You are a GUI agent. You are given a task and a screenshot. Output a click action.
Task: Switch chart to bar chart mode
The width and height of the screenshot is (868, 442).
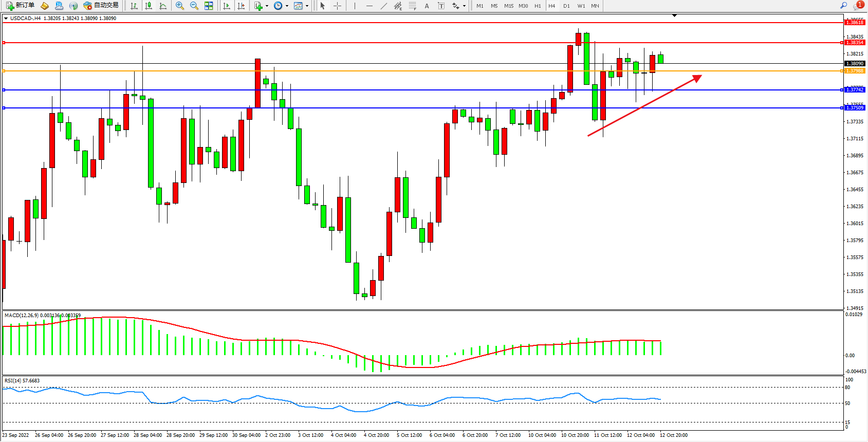coord(134,6)
